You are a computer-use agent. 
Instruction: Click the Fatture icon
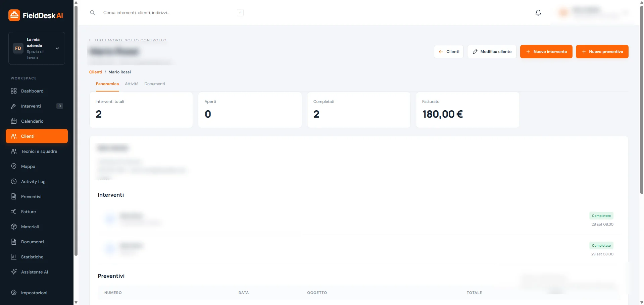(14, 211)
